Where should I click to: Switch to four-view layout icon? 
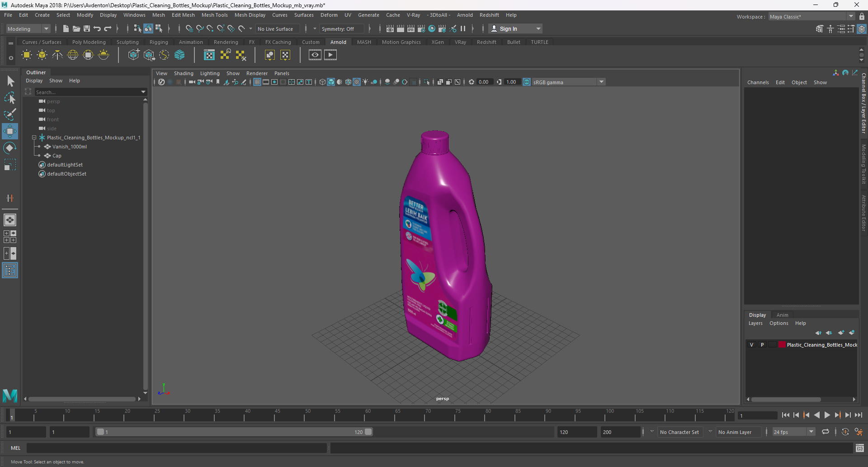click(x=10, y=237)
